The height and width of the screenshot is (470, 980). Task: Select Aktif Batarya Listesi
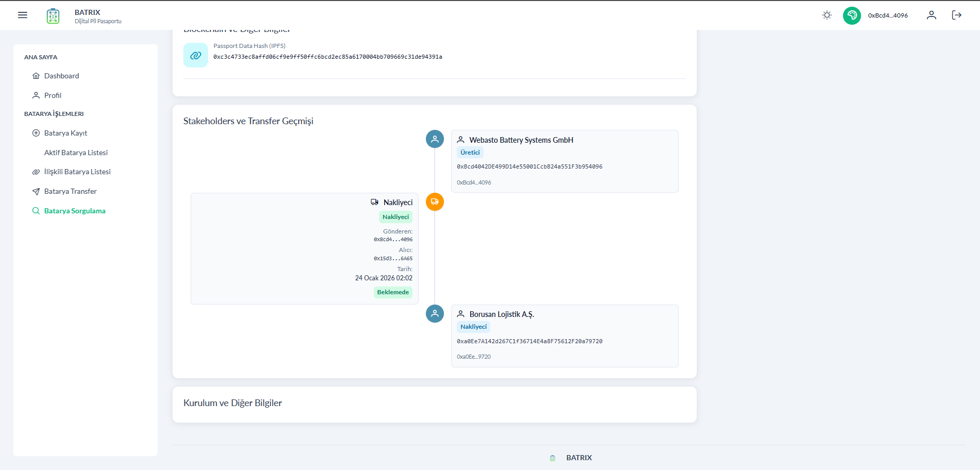[76, 153]
